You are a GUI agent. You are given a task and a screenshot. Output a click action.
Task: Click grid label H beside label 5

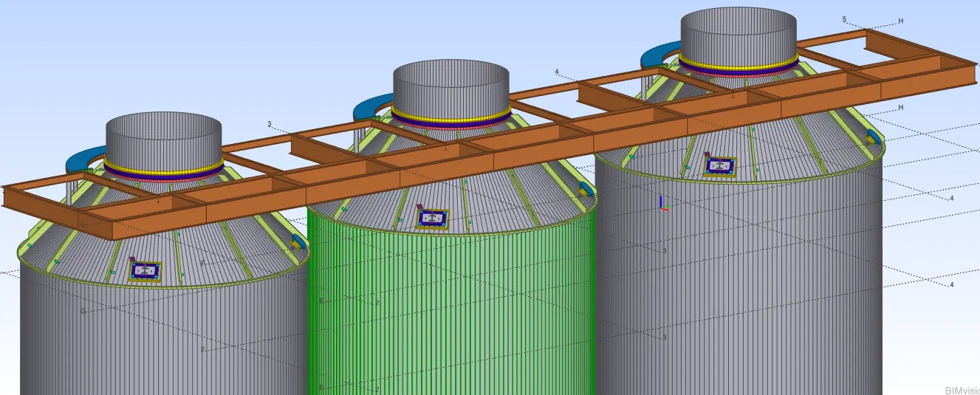[x=900, y=21]
